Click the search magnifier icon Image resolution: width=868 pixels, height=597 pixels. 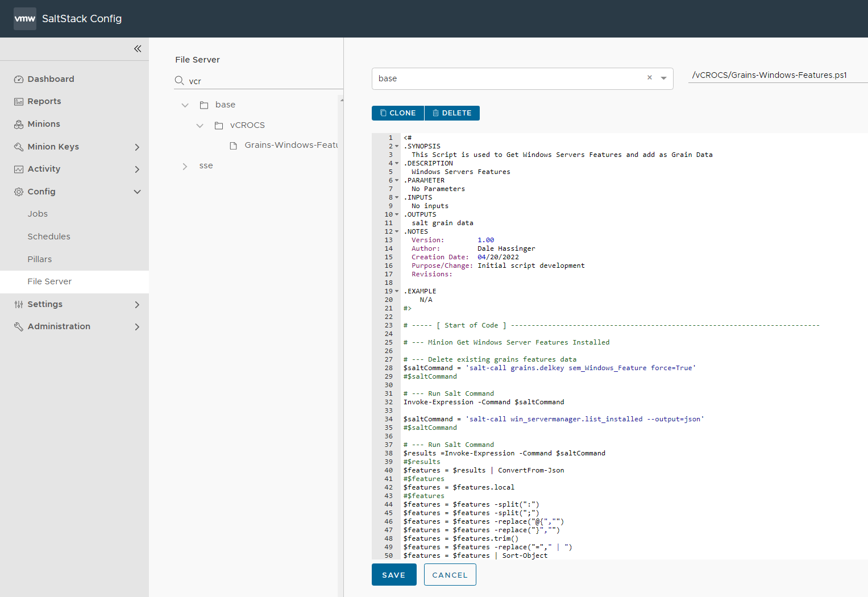[x=180, y=81]
